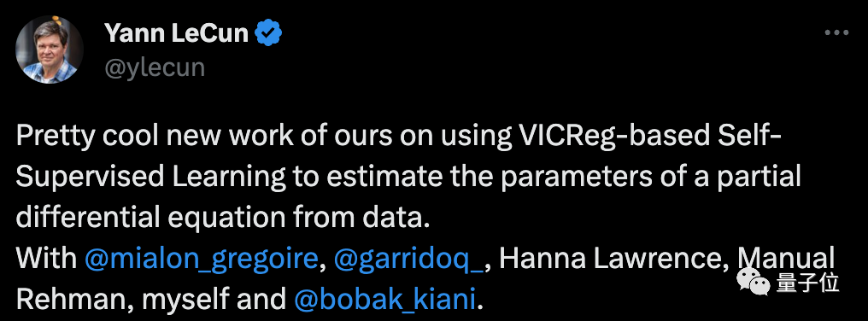The height and width of the screenshot is (321, 868).
Task: Open the @ylecun handle
Action: tap(155, 67)
